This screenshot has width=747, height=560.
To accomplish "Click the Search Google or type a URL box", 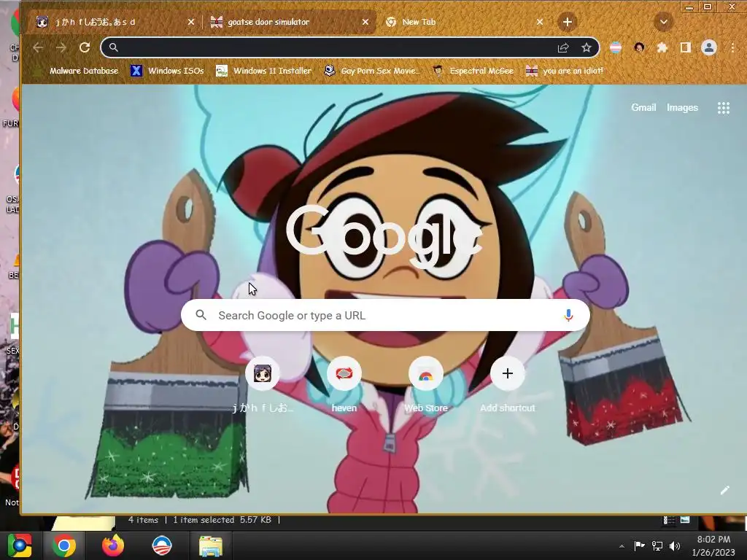I will coord(385,315).
